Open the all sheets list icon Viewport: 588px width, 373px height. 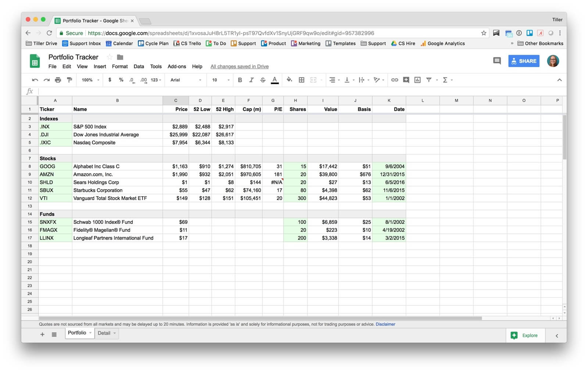point(54,334)
